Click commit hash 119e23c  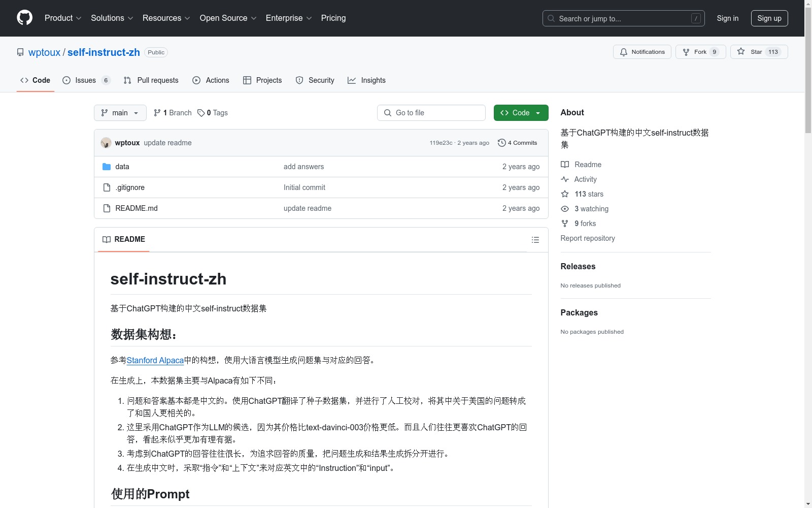point(441,143)
